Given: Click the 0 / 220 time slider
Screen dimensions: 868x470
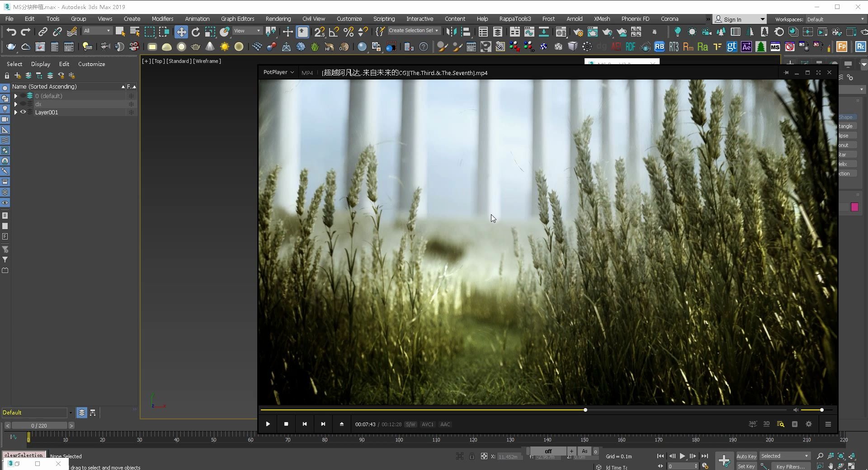Looking at the screenshot, I should pos(39,425).
